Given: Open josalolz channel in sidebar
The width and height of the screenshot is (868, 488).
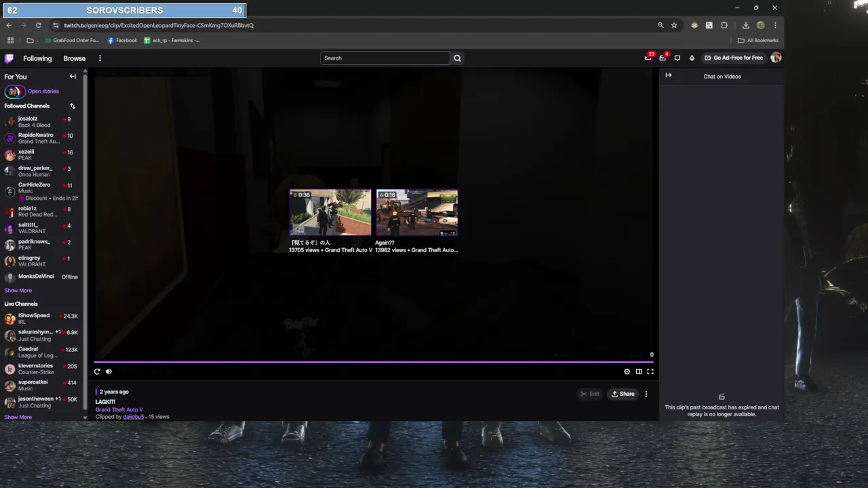Looking at the screenshot, I should pyautogui.click(x=41, y=122).
